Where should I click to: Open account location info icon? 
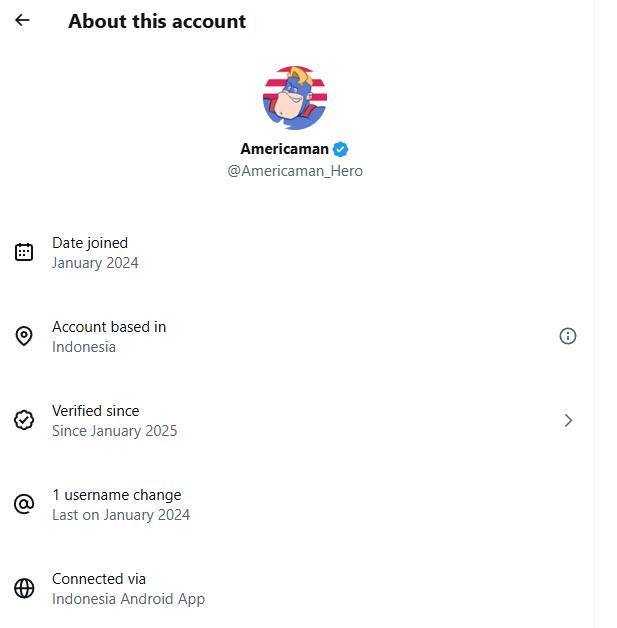click(x=568, y=336)
